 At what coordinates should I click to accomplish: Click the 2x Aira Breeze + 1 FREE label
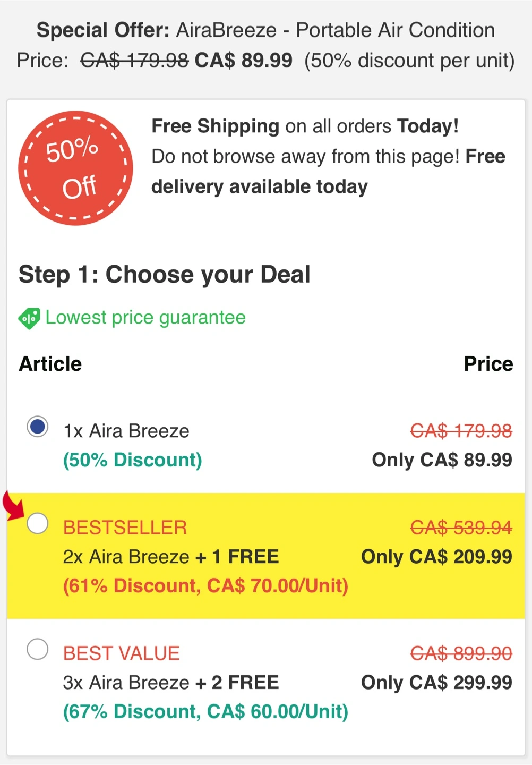(x=171, y=557)
